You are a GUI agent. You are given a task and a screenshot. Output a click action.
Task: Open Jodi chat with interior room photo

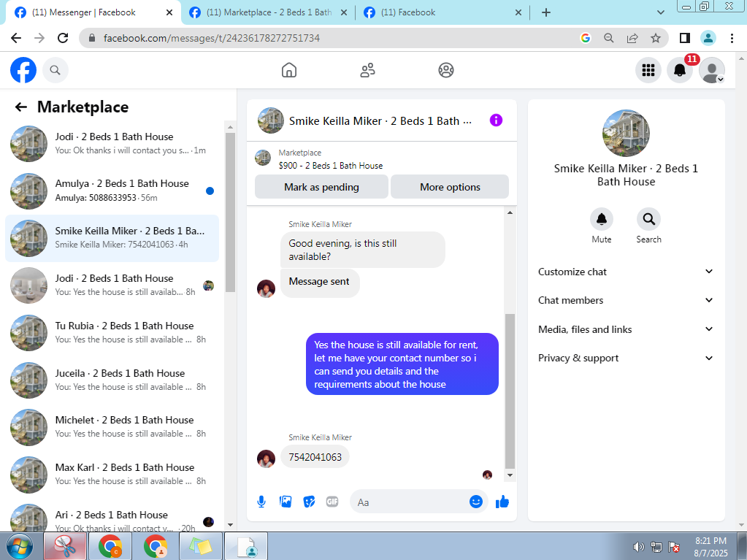point(112,285)
